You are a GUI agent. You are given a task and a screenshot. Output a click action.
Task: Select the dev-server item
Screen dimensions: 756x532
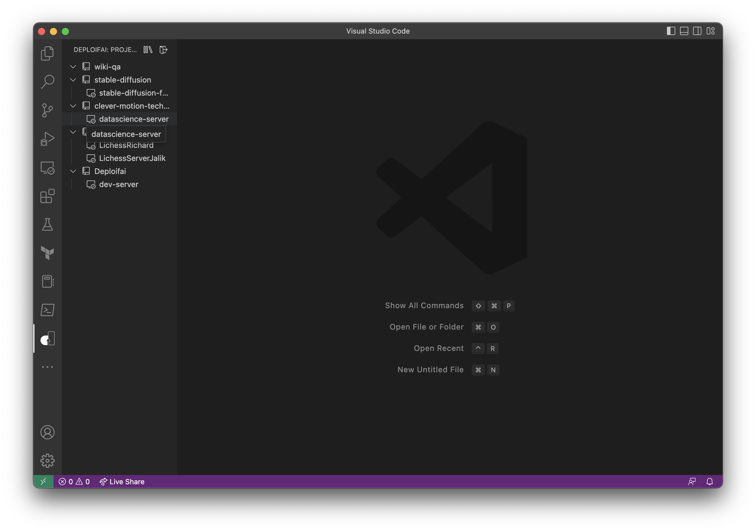click(120, 184)
